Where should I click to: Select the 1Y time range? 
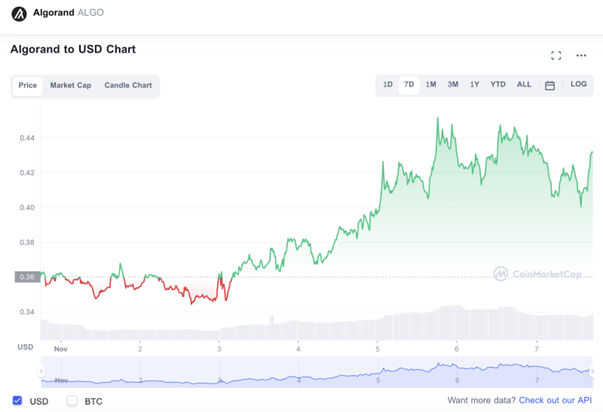point(474,84)
